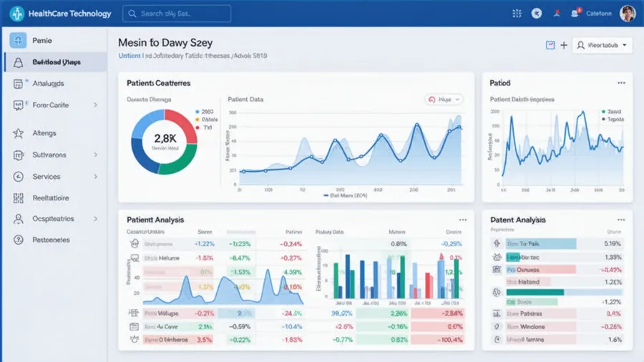Click the plus add icon
This screenshot has width=644, height=362.
[564, 45]
